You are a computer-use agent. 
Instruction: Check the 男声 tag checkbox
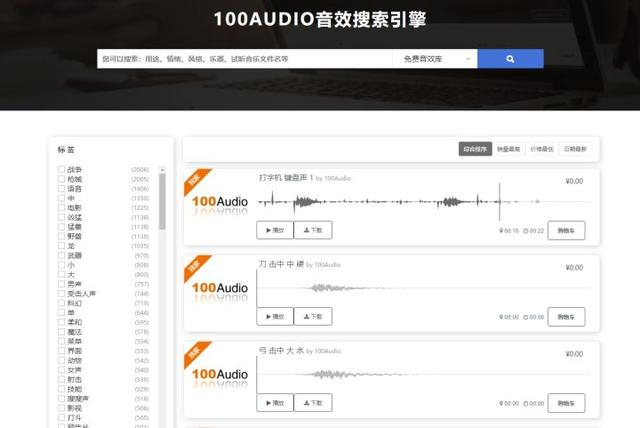61,284
